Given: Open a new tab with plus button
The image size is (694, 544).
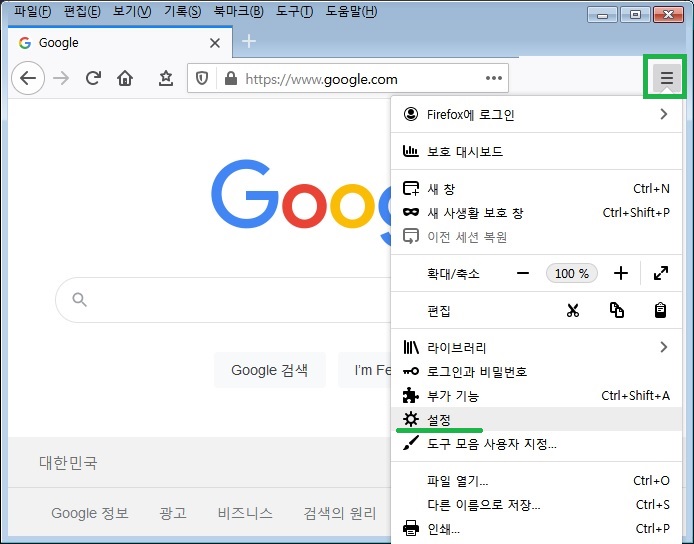Looking at the screenshot, I should click(x=249, y=42).
